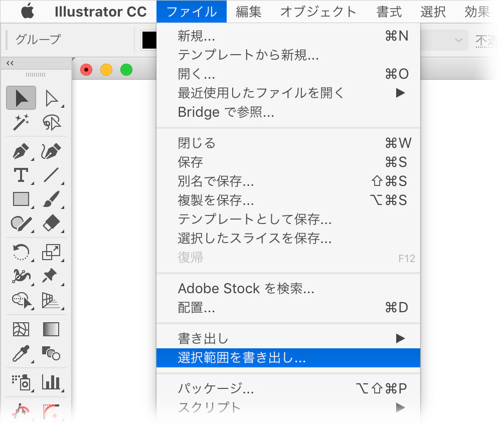Choose 別名で保存... menu item
The height and width of the screenshot is (429, 504).
[288, 181]
